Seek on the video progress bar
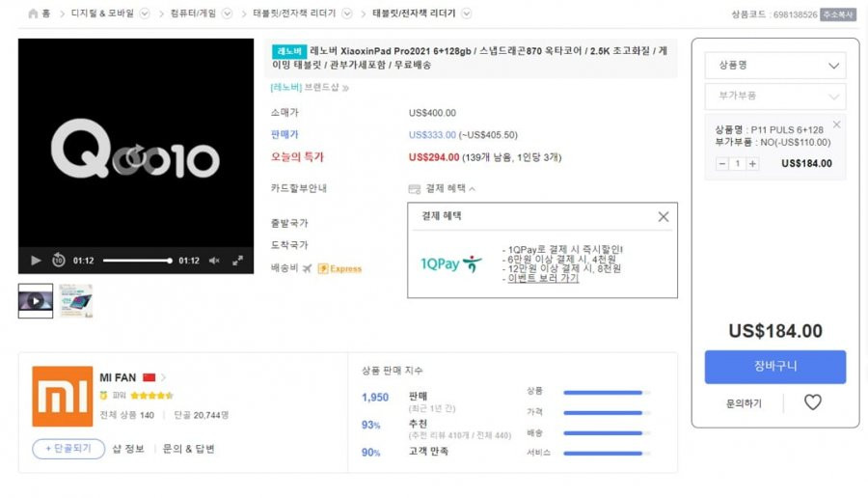Viewport: 868px width, 498px height. [x=137, y=261]
